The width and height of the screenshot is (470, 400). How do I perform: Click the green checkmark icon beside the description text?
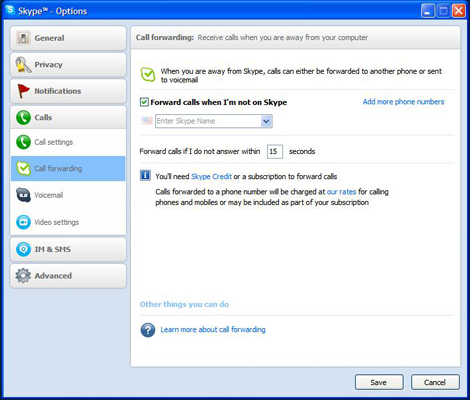(148, 74)
